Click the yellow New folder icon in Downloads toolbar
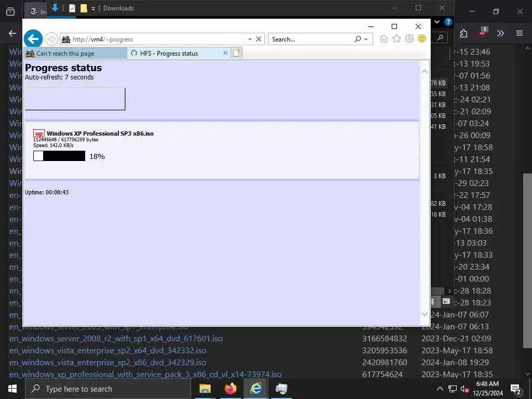 click(x=84, y=8)
